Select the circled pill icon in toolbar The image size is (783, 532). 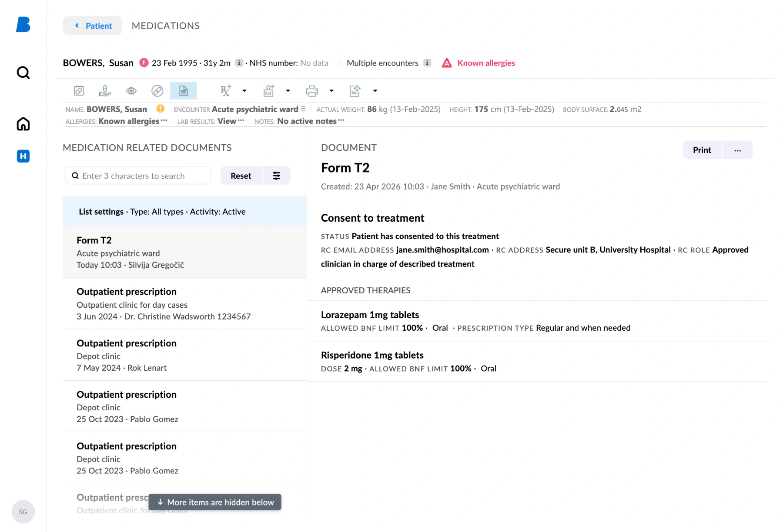(x=157, y=91)
